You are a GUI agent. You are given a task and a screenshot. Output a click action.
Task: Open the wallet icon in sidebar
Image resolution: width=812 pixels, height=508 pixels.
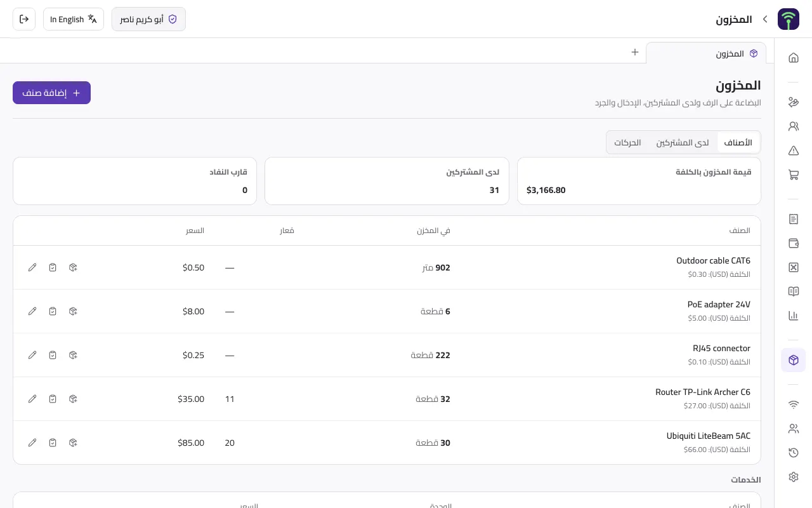(x=793, y=243)
